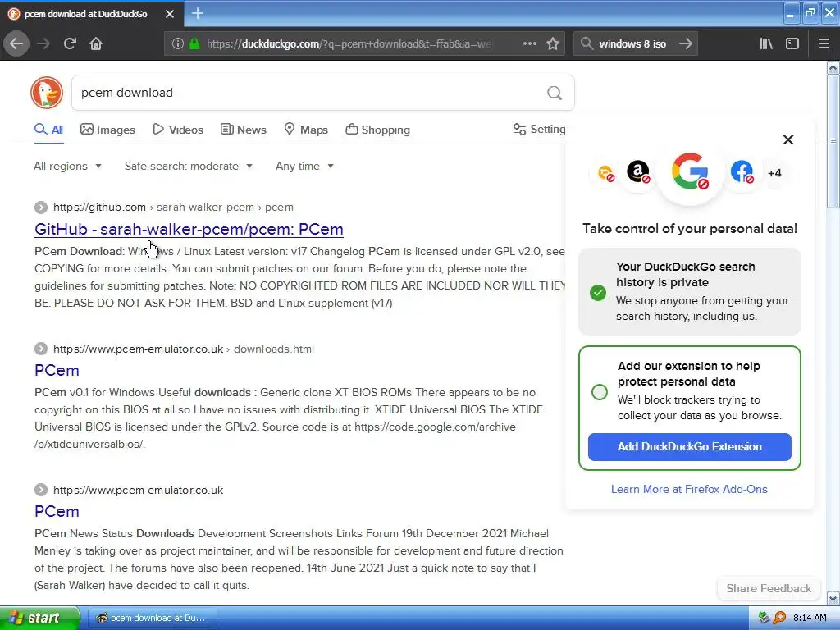The height and width of the screenshot is (630, 840).
Task: Switch to the Images tab
Action: [107, 130]
